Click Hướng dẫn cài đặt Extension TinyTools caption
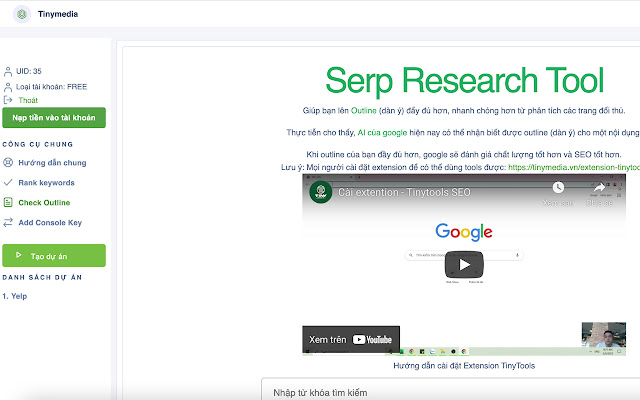The image size is (640, 400). (x=464, y=366)
